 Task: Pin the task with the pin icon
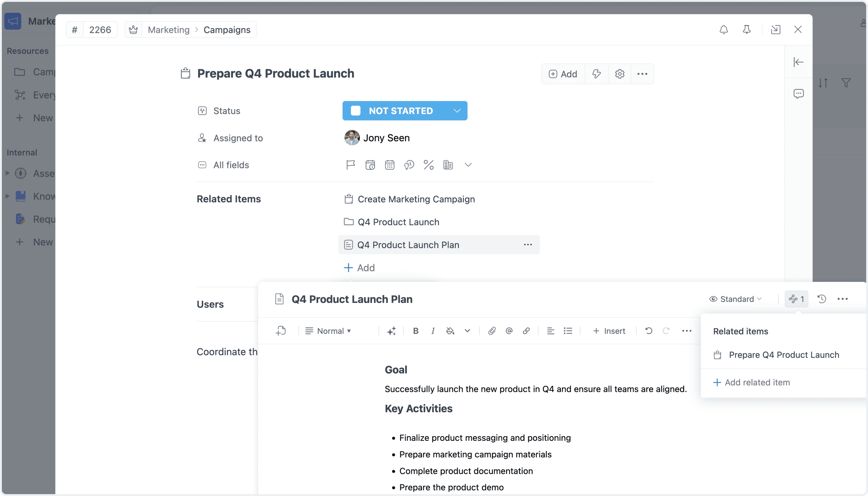746,30
